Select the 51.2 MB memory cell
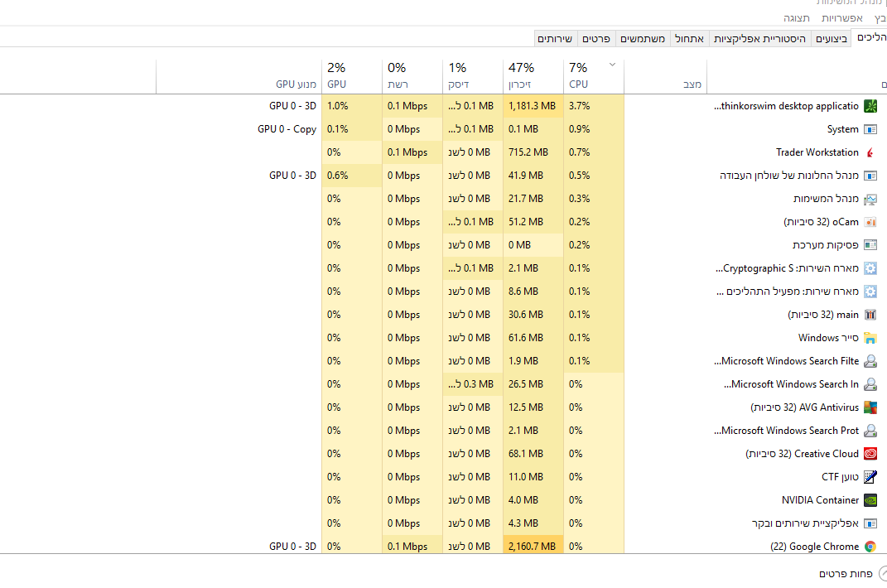887x588 pixels. point(533,222)
